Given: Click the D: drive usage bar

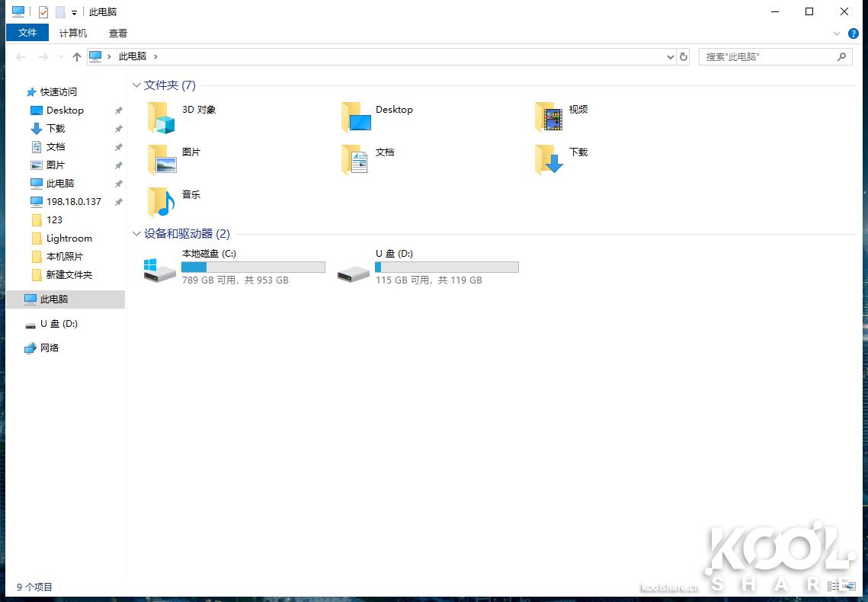Looking at the screenshot, I should (x=447, y=267).
